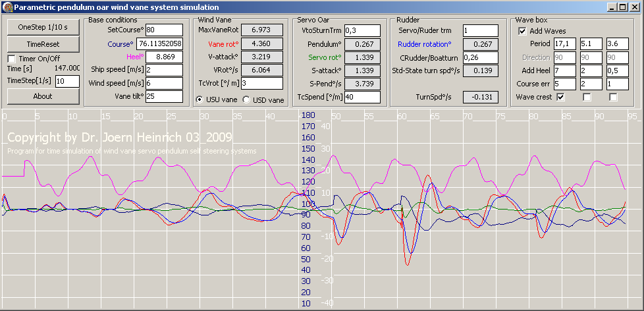Screen dimensions: 644x311
Task: Edit third Add Heel field 0,5
Action: 617,71
